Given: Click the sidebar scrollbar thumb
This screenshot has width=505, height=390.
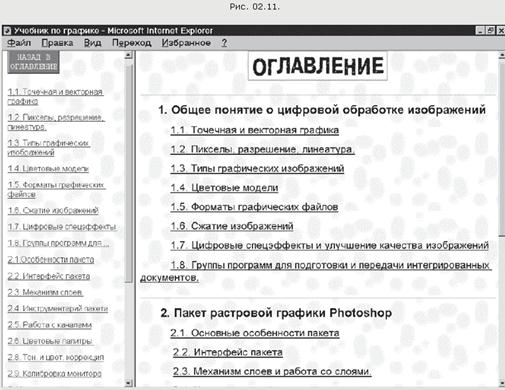Looking at the screenshot, I should (x=129, y=173).
